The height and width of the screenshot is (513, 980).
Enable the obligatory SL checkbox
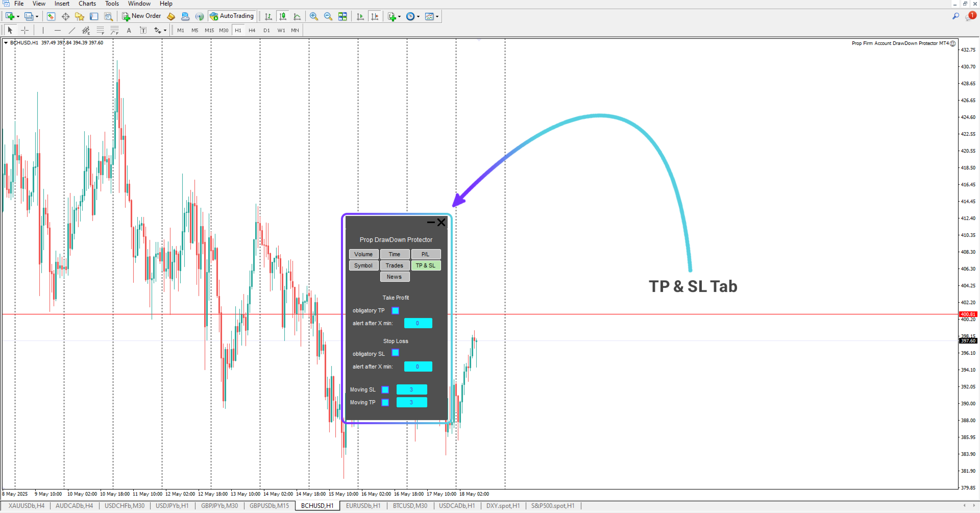(395, 353)
